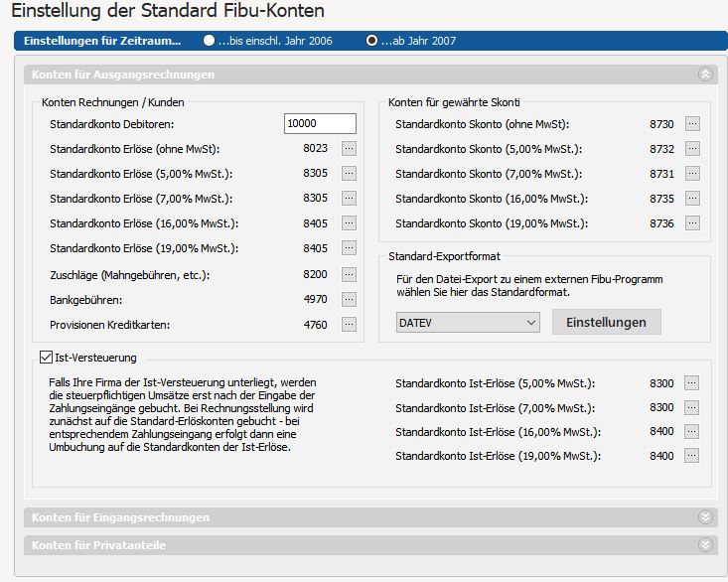The image size is (728, 582).
Task: Open account picker for Provisionen Kreditkarten
Action: 350,324
